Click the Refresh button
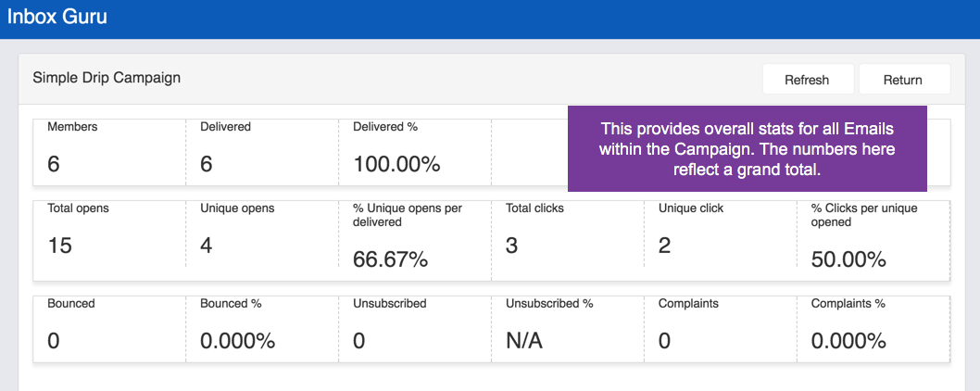 coord(808,80)
